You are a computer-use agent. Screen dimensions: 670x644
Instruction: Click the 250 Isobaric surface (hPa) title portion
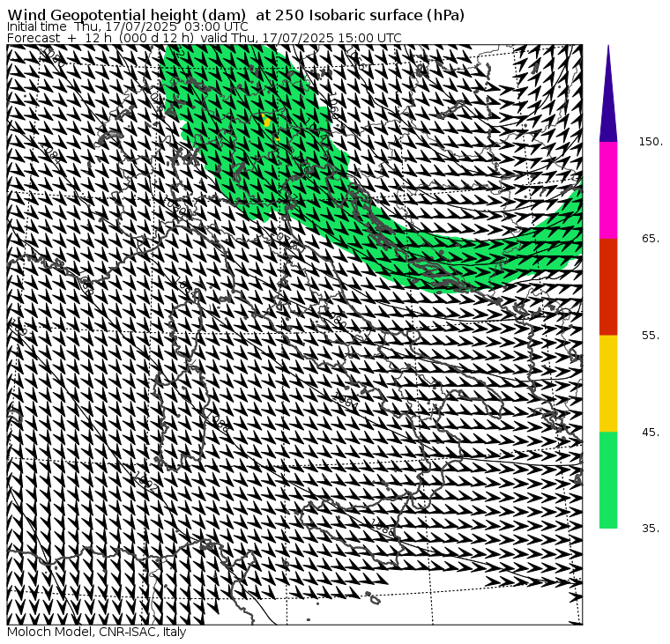370,16
